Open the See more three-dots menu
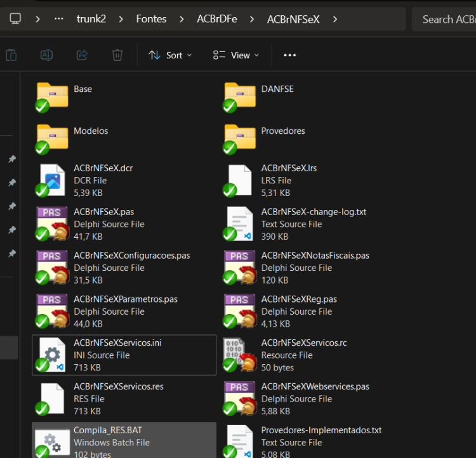This screenshot has height=458, width=476. point(289,55)
